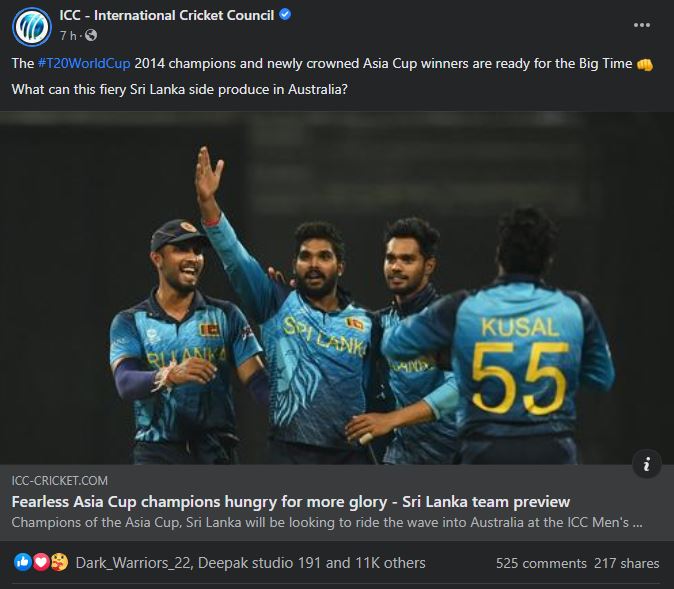
Task: Open Dark_Warriors_22 reactions list
Action: pos(134,563)
